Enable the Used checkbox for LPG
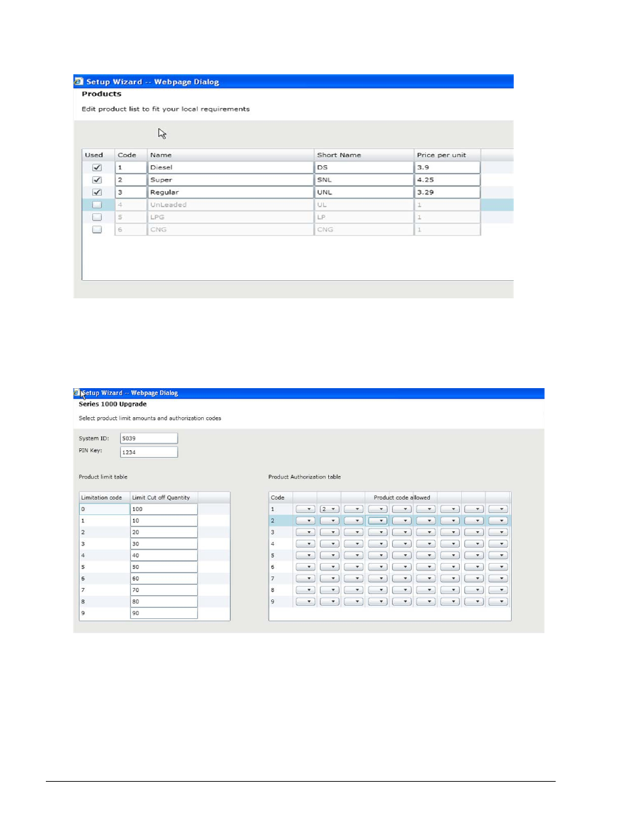The image size is (644, 833). (x=97, y=217)
